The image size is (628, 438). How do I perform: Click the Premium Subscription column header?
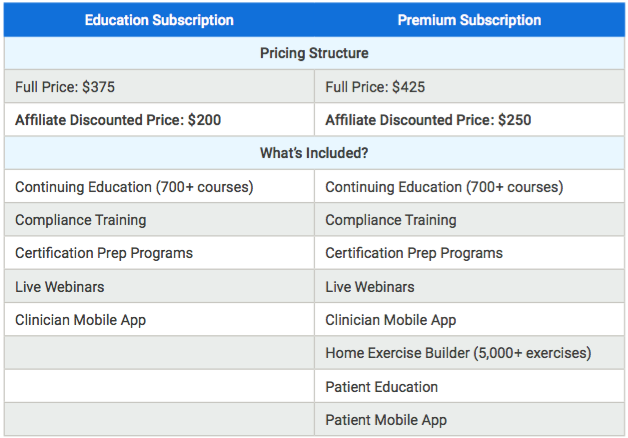point(469,20)
